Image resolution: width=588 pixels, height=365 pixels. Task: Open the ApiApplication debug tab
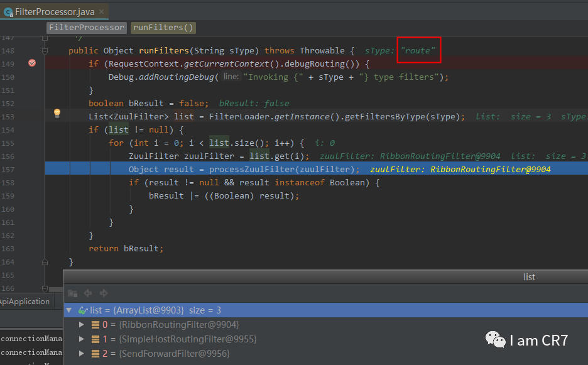pyautogui.click(x=26, y=301)
